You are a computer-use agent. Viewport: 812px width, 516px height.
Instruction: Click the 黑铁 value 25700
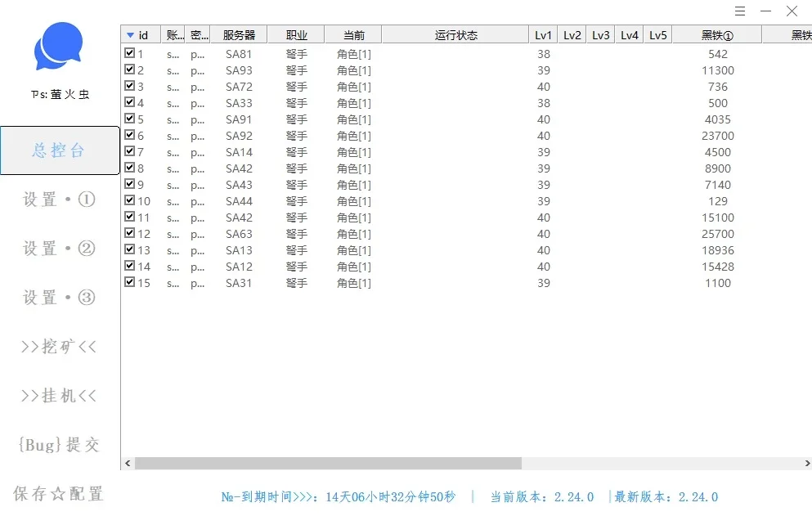pyautogui.click(x=718, y=234)
